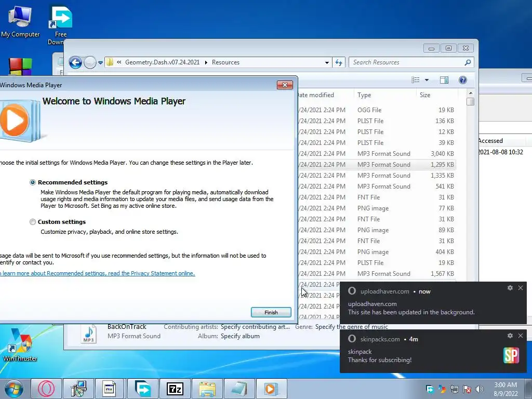Select the Recommended settings radio button
This screenshot has height=399, width=532.
33,182
